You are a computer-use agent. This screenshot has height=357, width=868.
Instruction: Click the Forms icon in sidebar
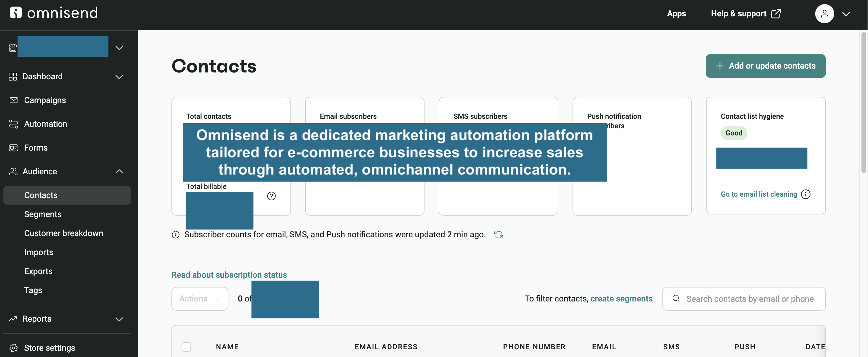click(x=13, y=148)
